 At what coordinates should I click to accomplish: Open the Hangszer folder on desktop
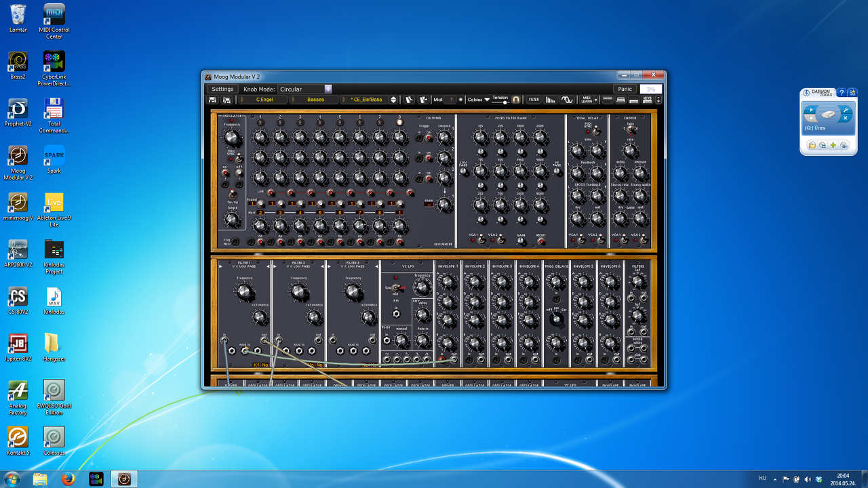click(x=54, y=348)
